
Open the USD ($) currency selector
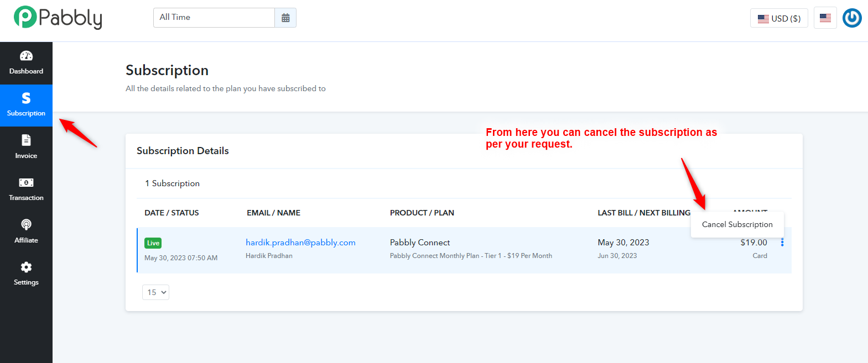point(779,18)
